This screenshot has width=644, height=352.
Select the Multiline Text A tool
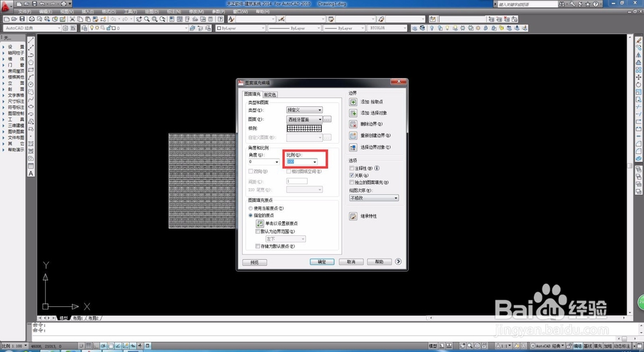click(31, 173)
